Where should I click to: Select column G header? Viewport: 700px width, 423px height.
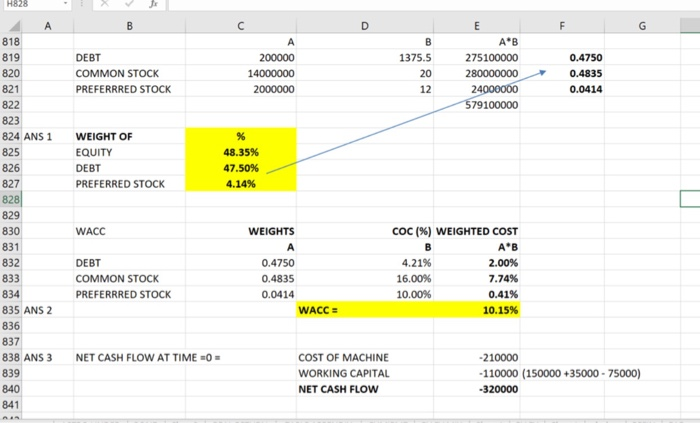click(x=642, y=26)
